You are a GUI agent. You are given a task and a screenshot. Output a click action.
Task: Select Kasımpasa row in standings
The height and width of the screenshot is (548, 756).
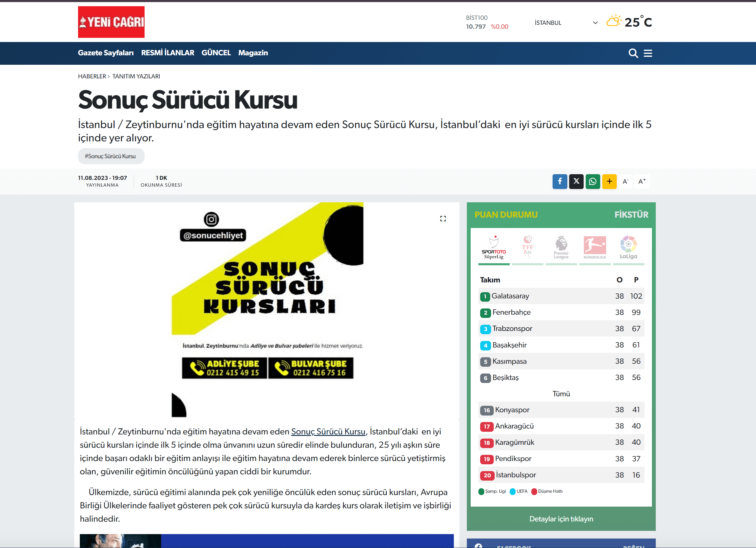click(561, 361)
